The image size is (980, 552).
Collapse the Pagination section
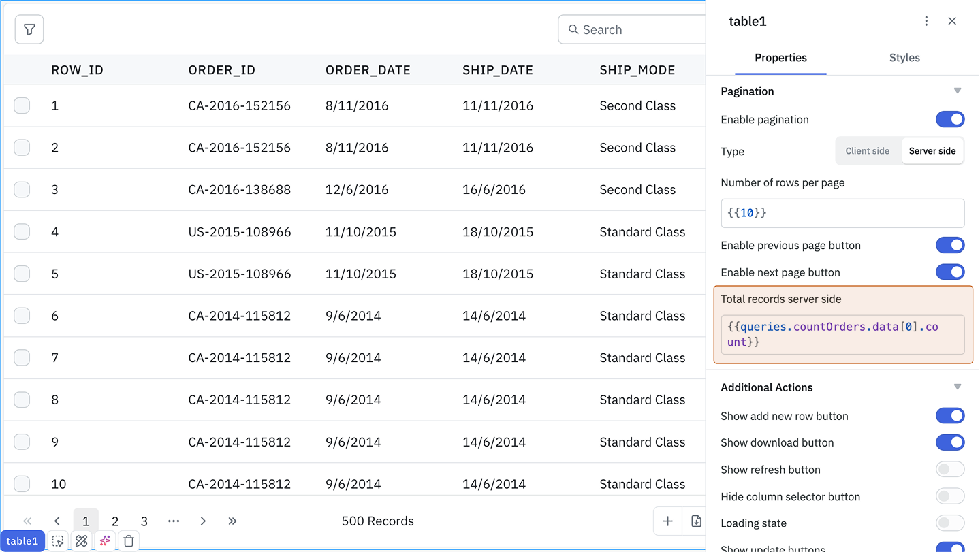coord(958,91)
